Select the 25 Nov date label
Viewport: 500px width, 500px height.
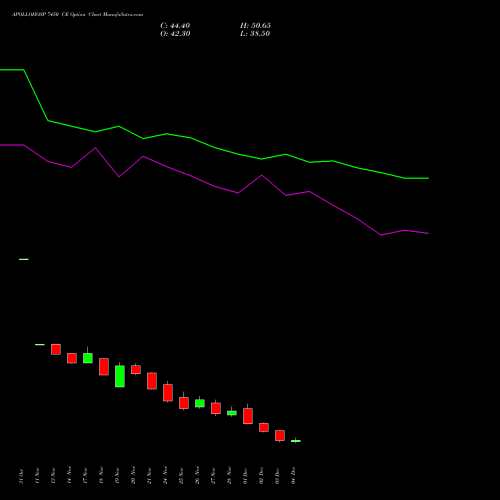click(181, 476)
